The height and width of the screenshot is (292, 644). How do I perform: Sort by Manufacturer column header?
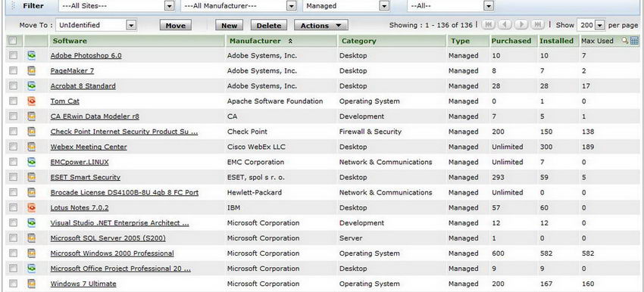(x=255, y=41)
